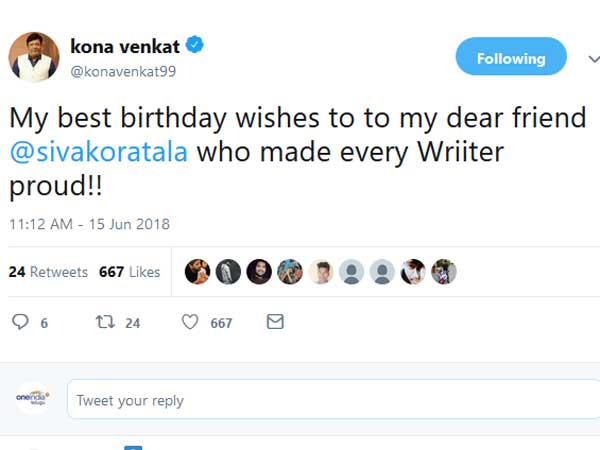Click the kona venkat display name

(124, 45)
